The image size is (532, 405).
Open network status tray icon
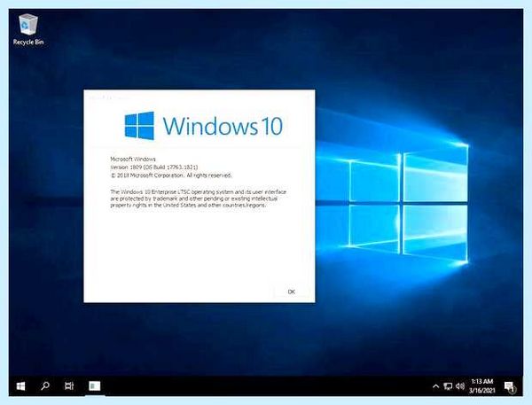pyautogui.click(x=448, y=386)
